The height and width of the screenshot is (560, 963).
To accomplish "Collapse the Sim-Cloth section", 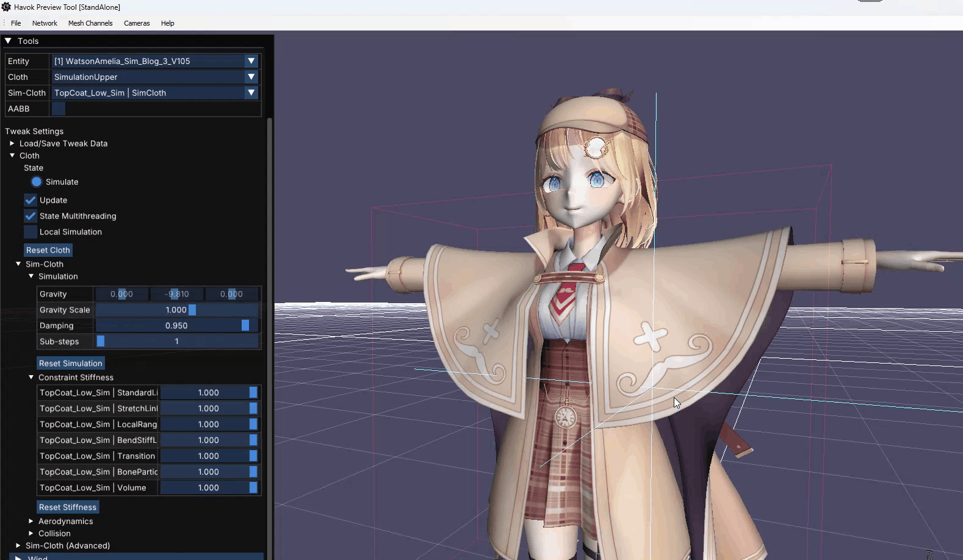I will 18,264.
